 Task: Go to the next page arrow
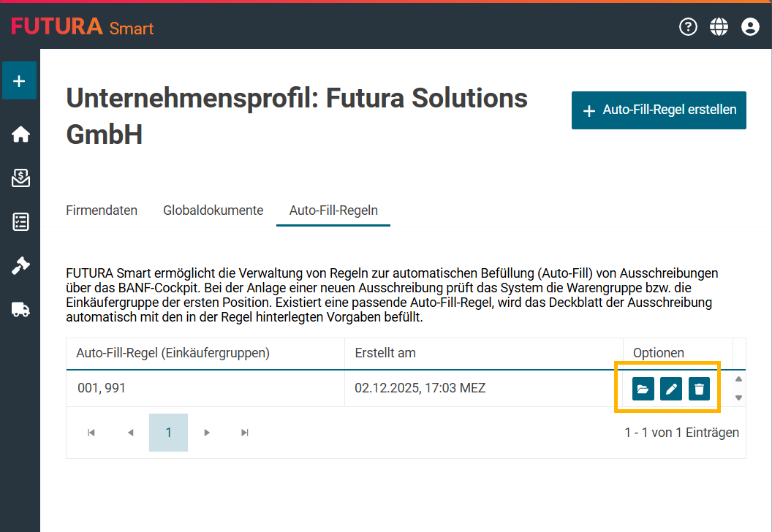tap(207, 433)
